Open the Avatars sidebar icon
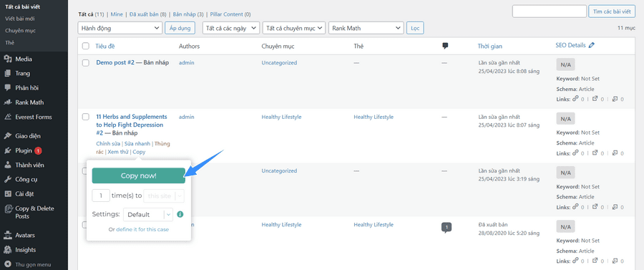This screenshot has width=644, height=270. click(x=7, y=236)
